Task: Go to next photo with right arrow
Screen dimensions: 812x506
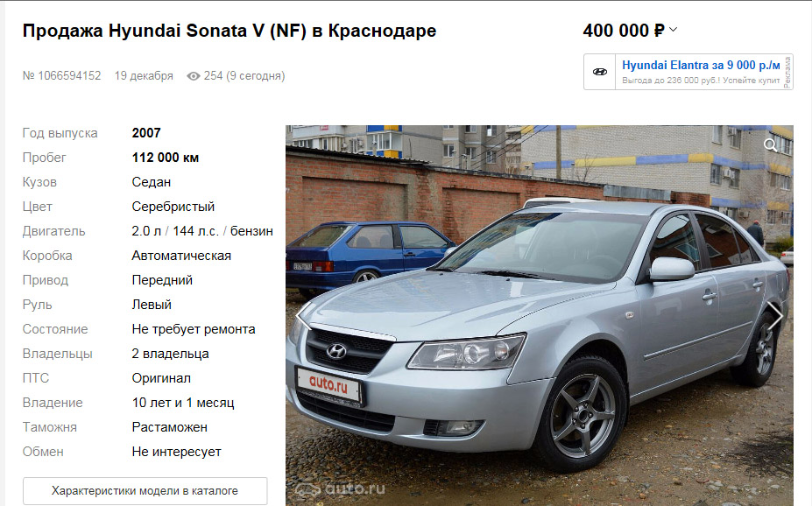Action: tap(775, 317)
